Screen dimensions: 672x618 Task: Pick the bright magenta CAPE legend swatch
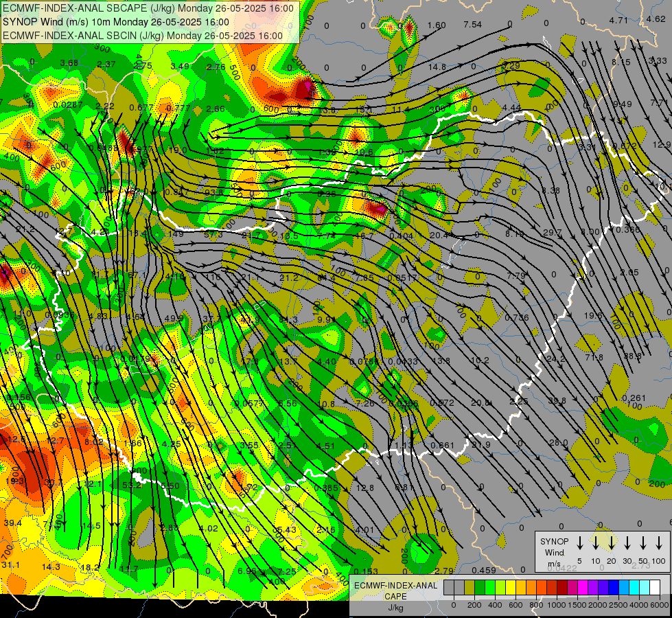[x=583, y=587]
